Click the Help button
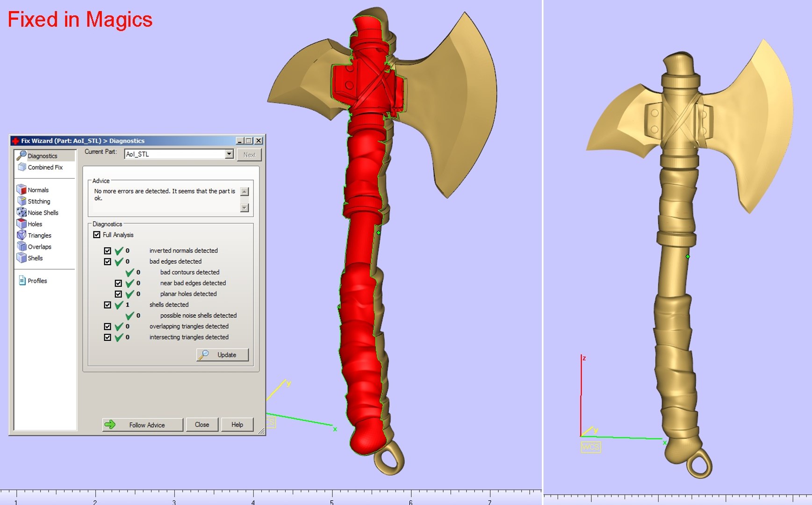This screenshot has height=505, width=812. (x=237, y=425)
